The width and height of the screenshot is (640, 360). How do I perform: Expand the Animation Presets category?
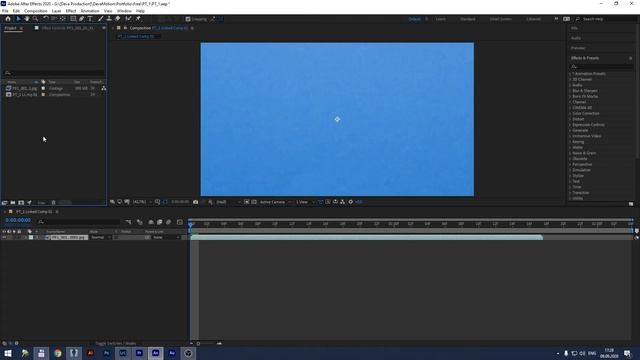coord(570,74)
